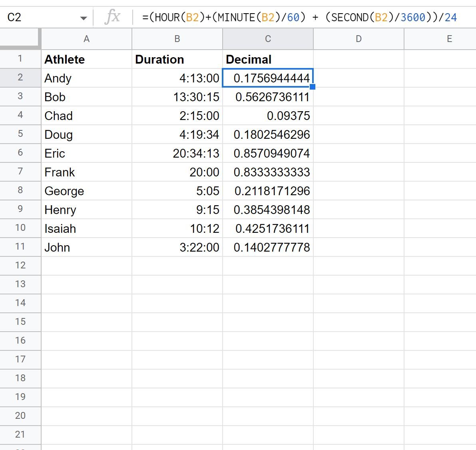
Task: Click the duration 20:34:13 cell
Action: click(x=177, y=153)
